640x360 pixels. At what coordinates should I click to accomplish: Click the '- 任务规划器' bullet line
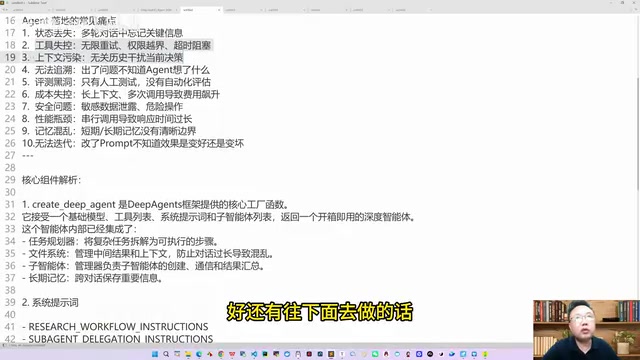(x=122, y=241)
